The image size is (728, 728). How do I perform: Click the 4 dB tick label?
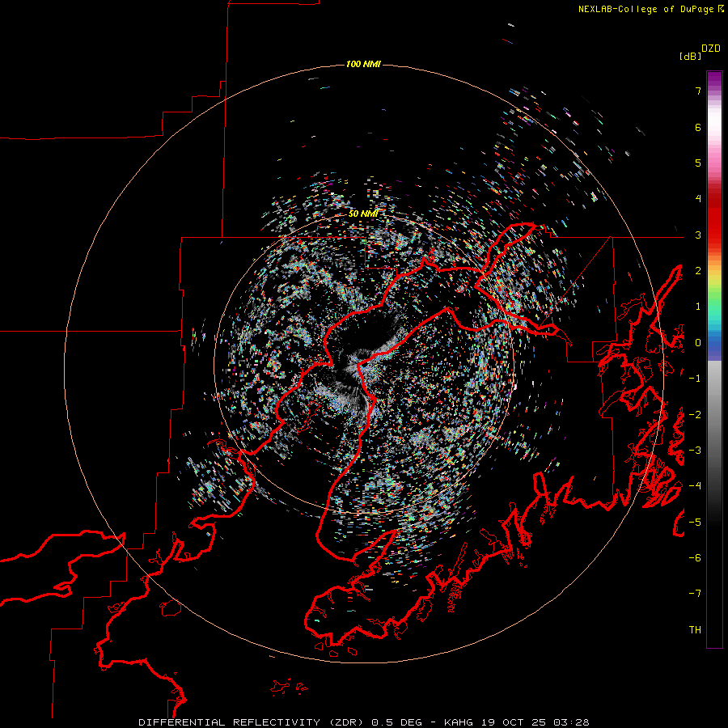(x=698, y=199)
